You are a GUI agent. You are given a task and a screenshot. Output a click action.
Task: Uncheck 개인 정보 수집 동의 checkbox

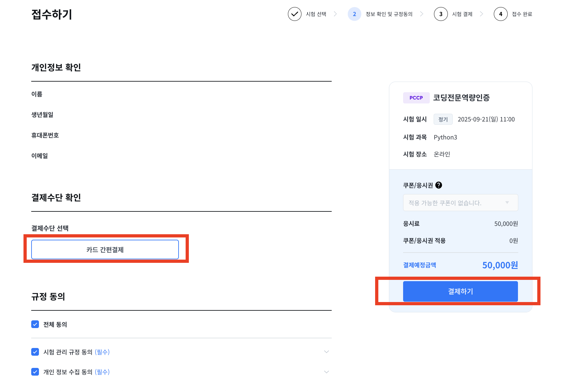35,372
